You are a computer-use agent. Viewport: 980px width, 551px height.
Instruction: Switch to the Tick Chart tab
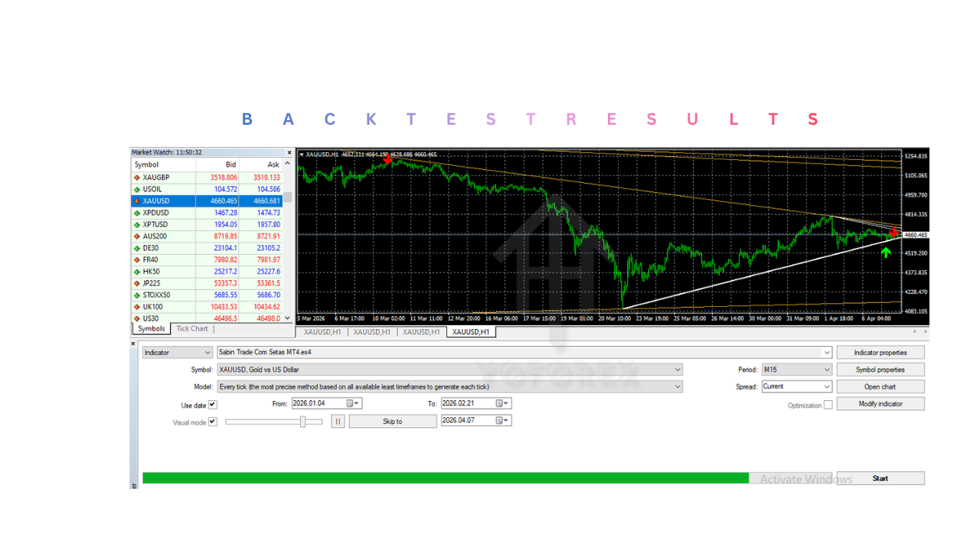pyautogui.click(x=191, y=328)
